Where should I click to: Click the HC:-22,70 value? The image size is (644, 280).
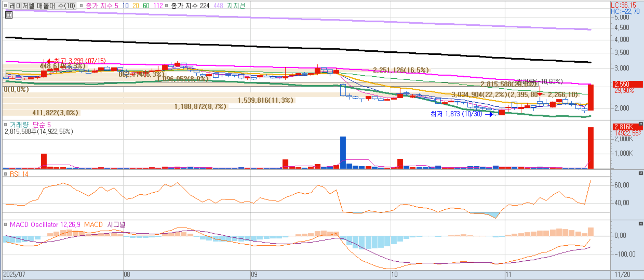[625, 11]
